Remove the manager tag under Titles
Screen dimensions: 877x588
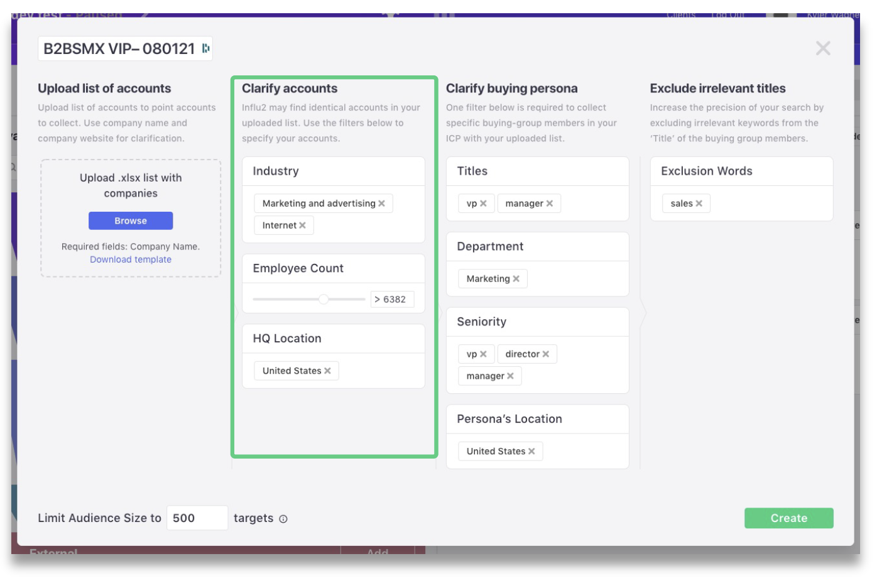pyautogui.click(x=550, y=204)
